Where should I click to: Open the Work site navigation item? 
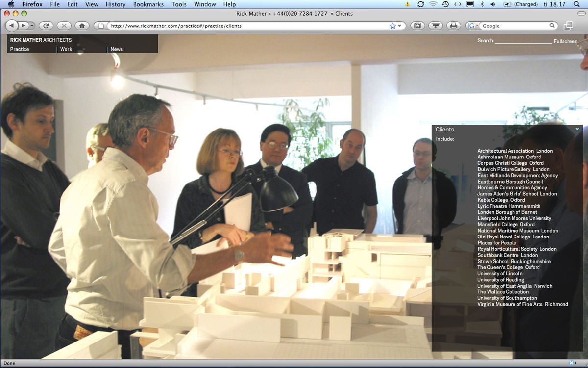coord(66,49)
